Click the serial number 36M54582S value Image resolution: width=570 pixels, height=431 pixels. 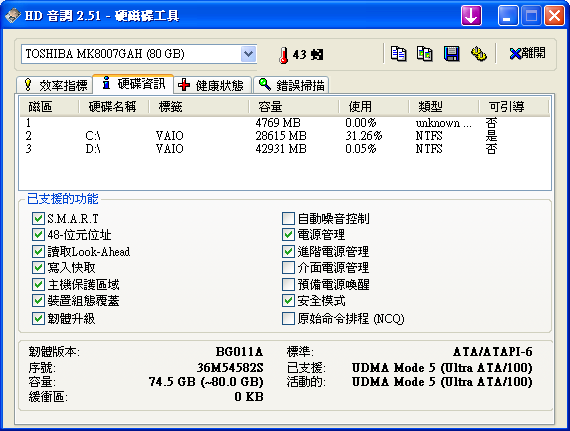click(x=230, y=368)
